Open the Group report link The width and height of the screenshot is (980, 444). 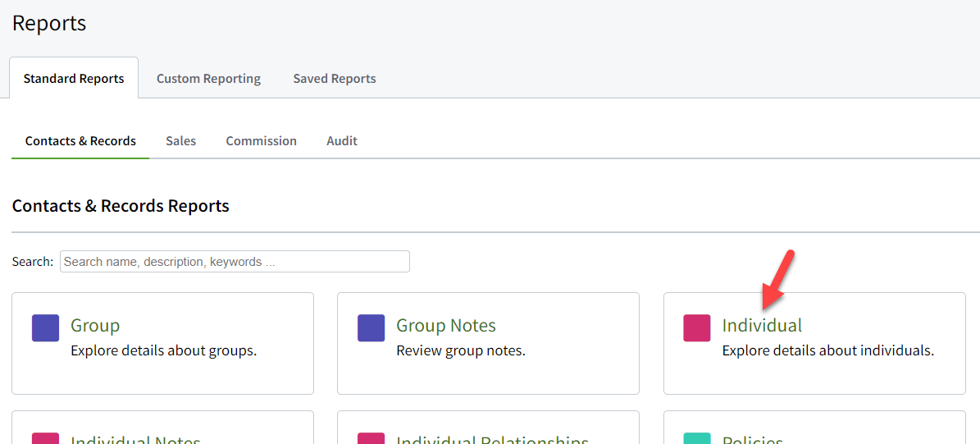coord(95,325)
